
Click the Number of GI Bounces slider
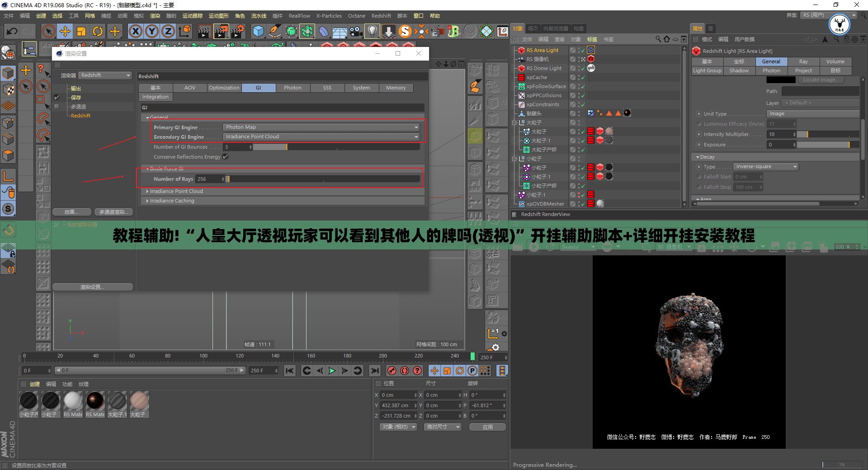(x=336, y=147)
